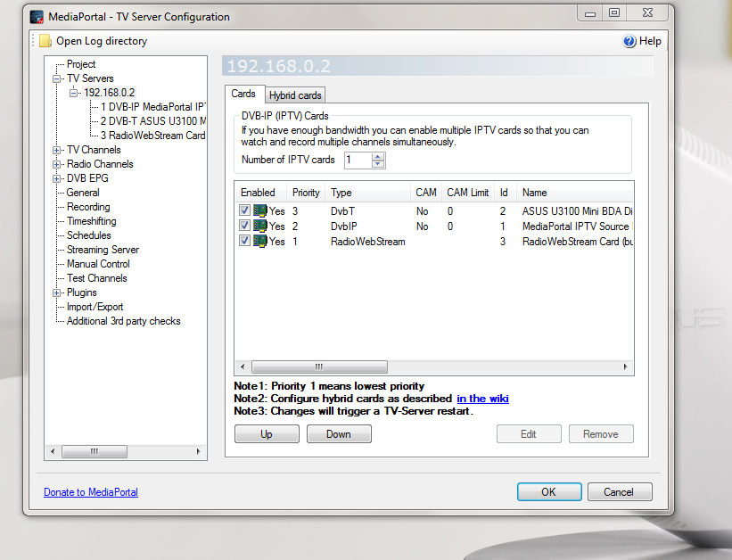Select the Test Channels tree item
The width and height of the screenshot is (732, 560).
96,278
